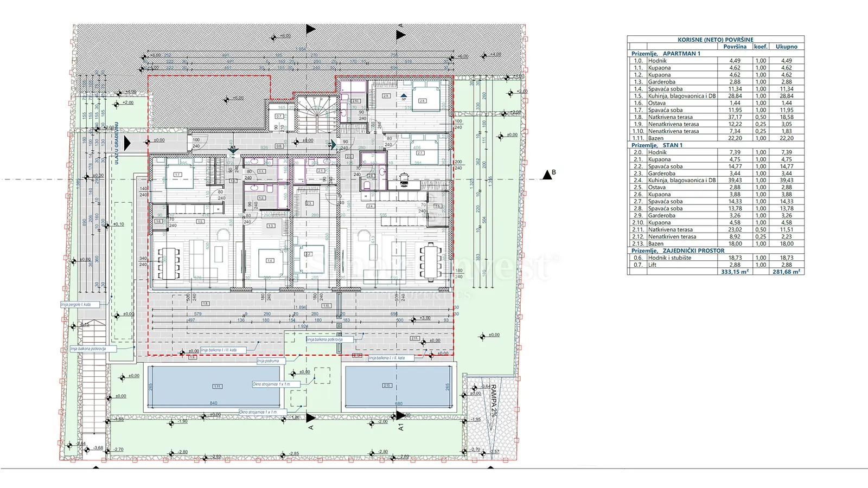Click the total area '333,15 m²'
This screenshot has height=488, width=868.
[735, 272]
